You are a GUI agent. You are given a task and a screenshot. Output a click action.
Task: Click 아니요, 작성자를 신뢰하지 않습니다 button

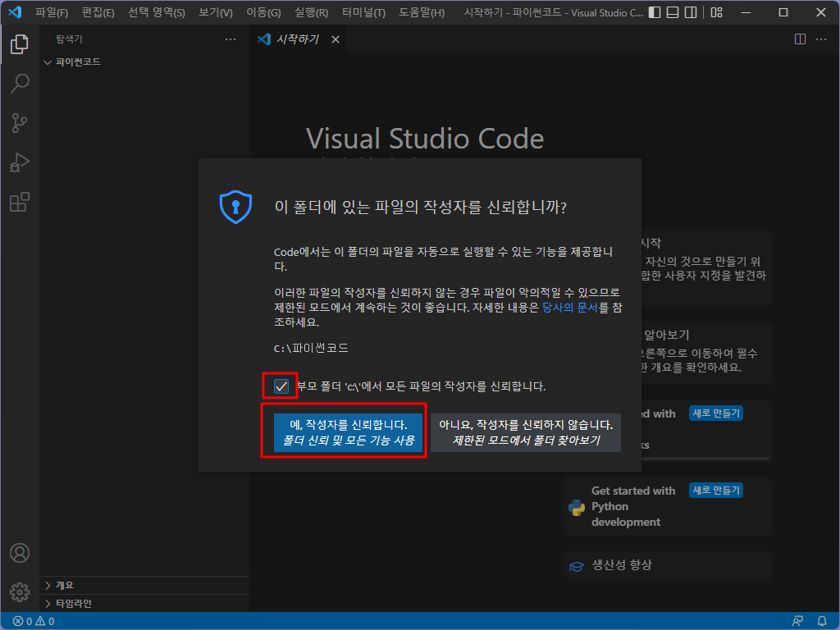[x=526, y=432]
